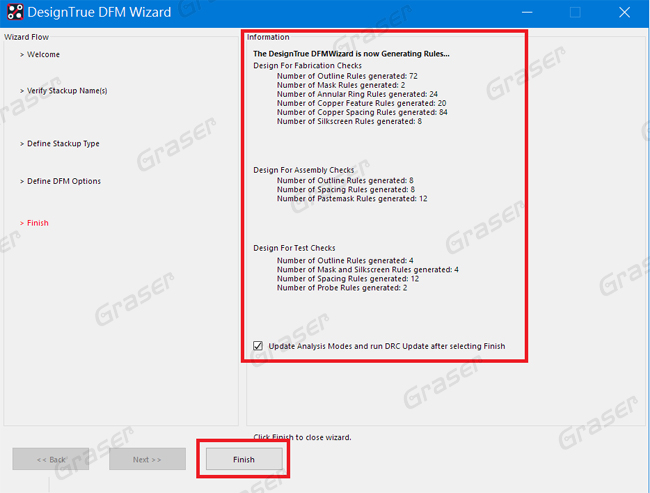Click the 'Wizard Flow' group label

[27, 37]
